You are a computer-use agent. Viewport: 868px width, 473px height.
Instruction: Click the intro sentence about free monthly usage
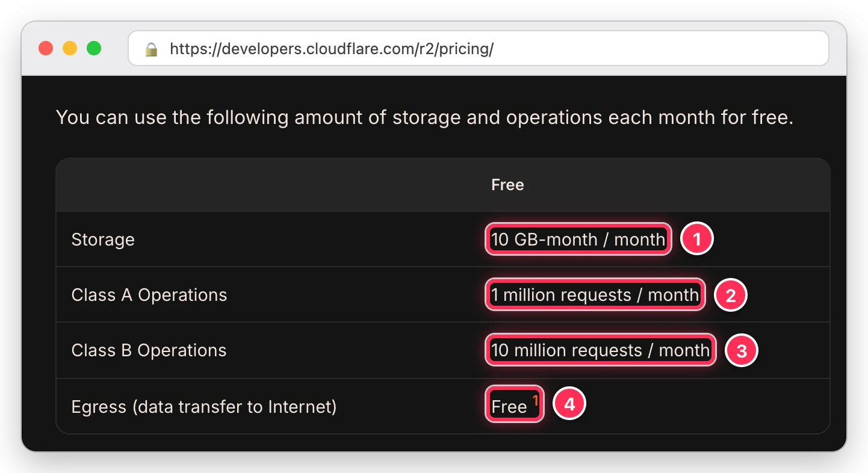coord(424,117)
